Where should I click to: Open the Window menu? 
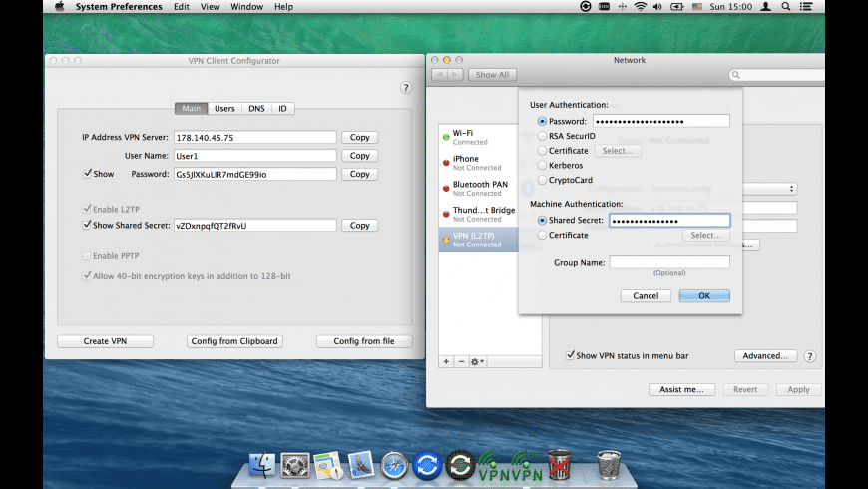[246, 7]
